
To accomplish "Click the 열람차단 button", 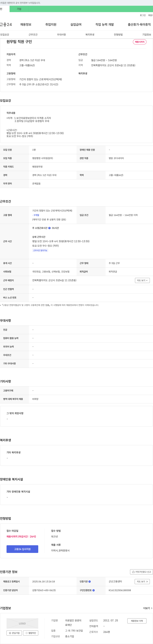I will 30,633.
